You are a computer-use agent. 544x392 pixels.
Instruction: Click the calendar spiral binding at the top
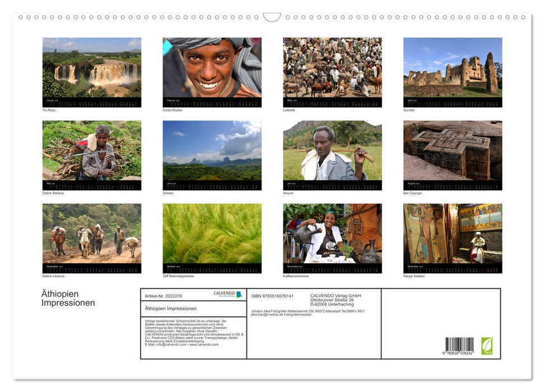(272, 17)
